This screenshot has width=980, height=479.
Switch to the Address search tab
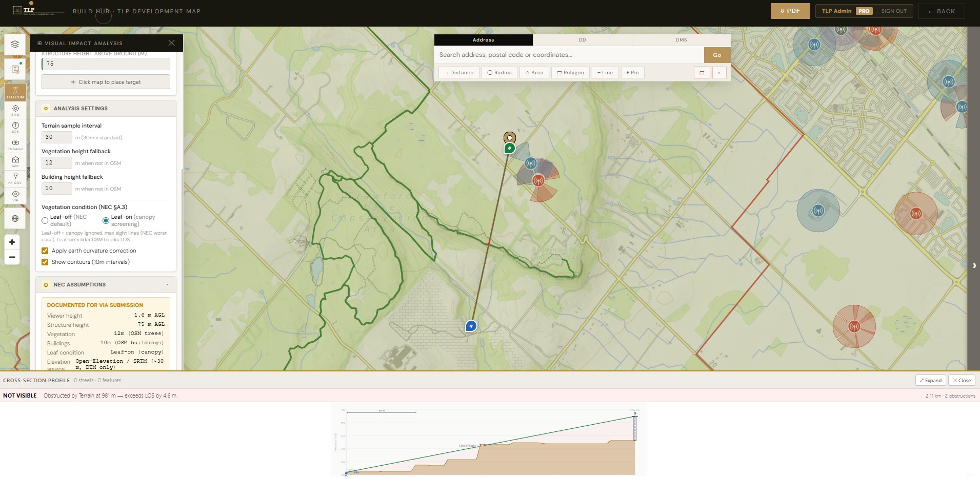(x=483, y=40)
